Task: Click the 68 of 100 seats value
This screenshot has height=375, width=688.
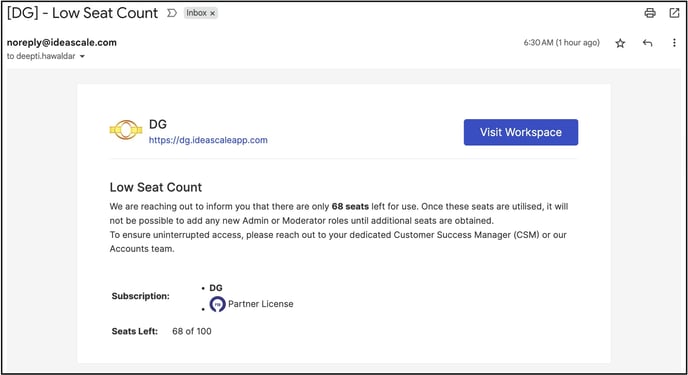Action: click(192, 331)
